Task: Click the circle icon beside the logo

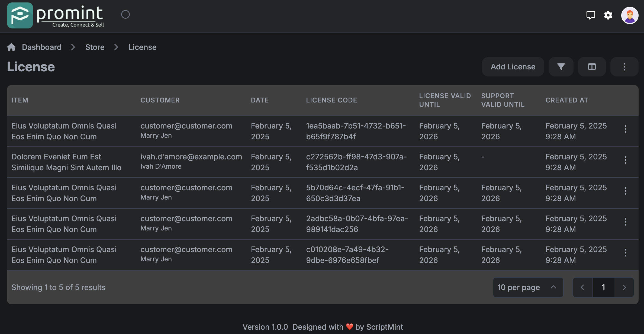Action: (x=125, y=14)
